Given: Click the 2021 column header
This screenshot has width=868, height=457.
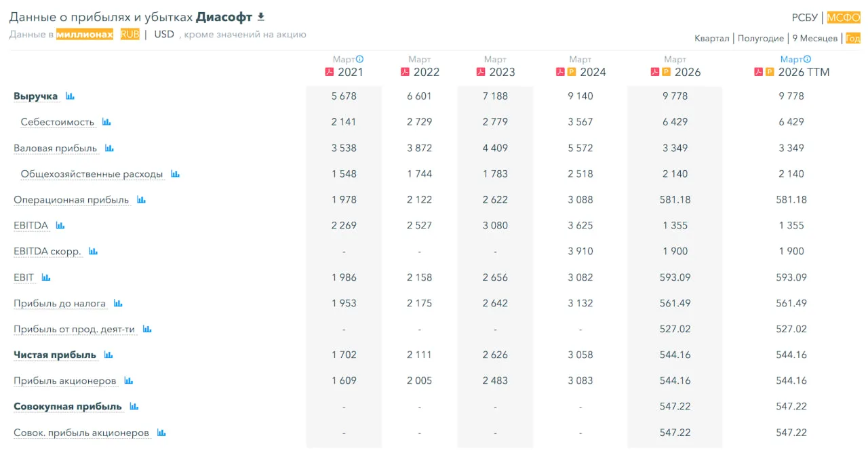Looking at the screenshot, I should tap(351, 72).
